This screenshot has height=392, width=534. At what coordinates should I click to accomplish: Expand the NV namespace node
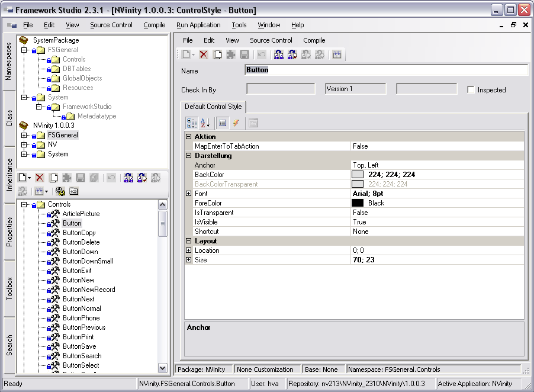click(24, 144)
